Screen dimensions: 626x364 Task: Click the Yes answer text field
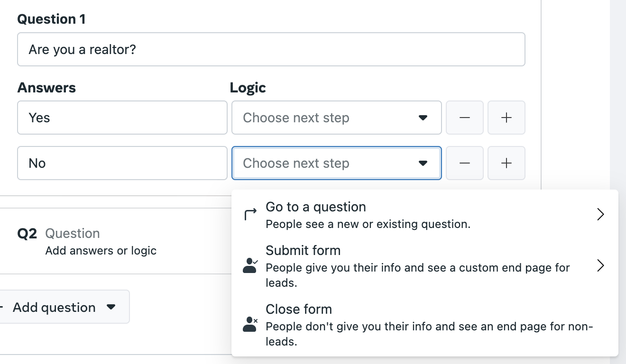tap(122, 118)
